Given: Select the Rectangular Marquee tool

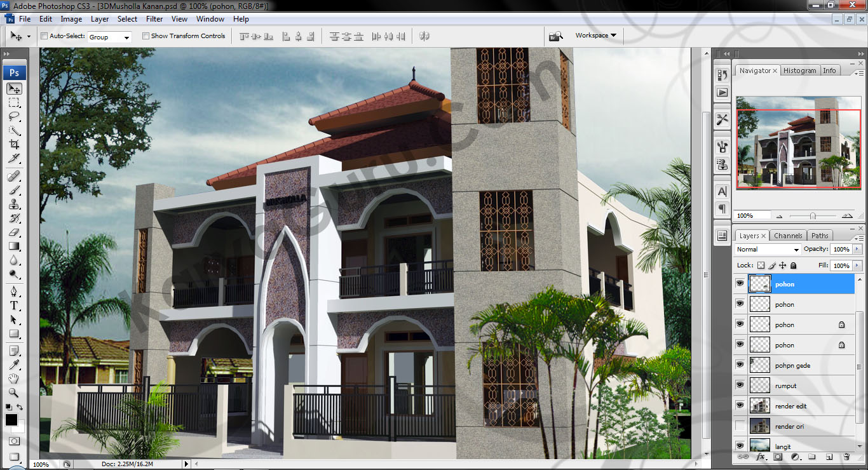Looking at the screenshot, I should pos(14,103).
